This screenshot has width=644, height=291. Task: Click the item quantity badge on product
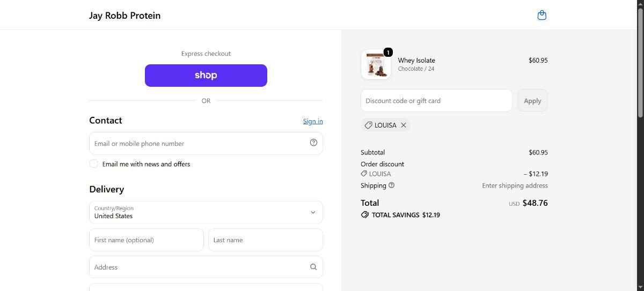pos(388,53)
